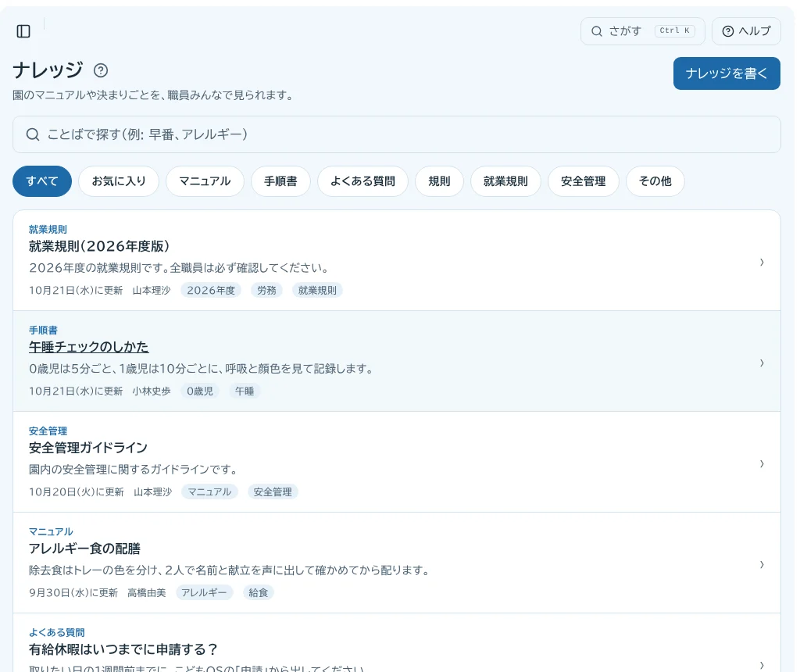Click the chevron on the アレルギー食の配膳 row
The image size is (800, 672).
(x=762, y=564)
